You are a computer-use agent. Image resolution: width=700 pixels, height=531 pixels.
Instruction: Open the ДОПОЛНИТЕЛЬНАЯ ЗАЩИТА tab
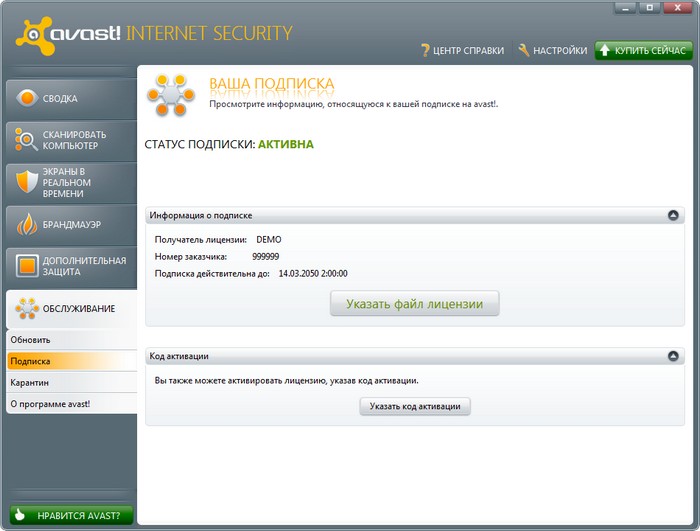[71, 267]
